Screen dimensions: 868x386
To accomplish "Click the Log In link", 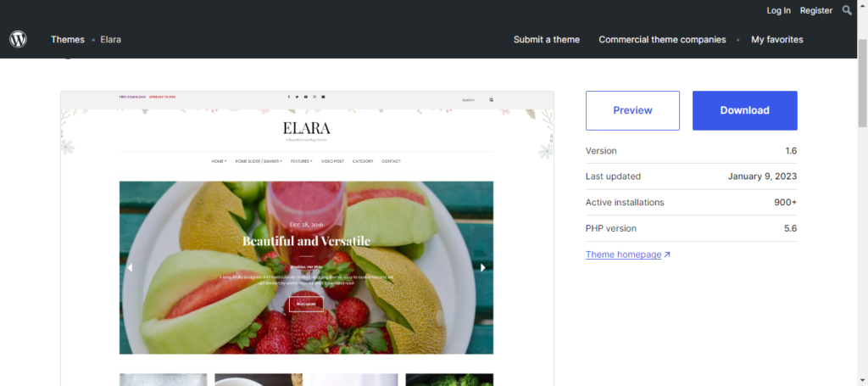I will pos(778,10).
